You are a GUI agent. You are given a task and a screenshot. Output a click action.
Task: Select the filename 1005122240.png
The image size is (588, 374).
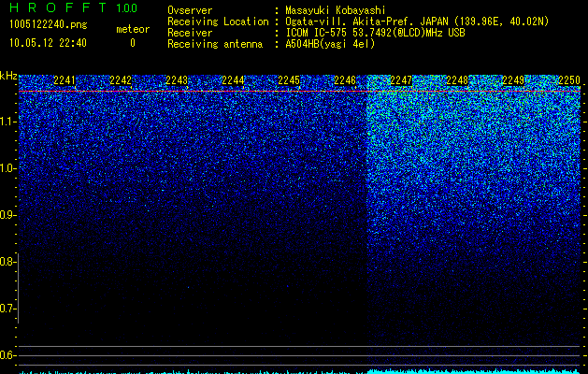tap(49, 24)
